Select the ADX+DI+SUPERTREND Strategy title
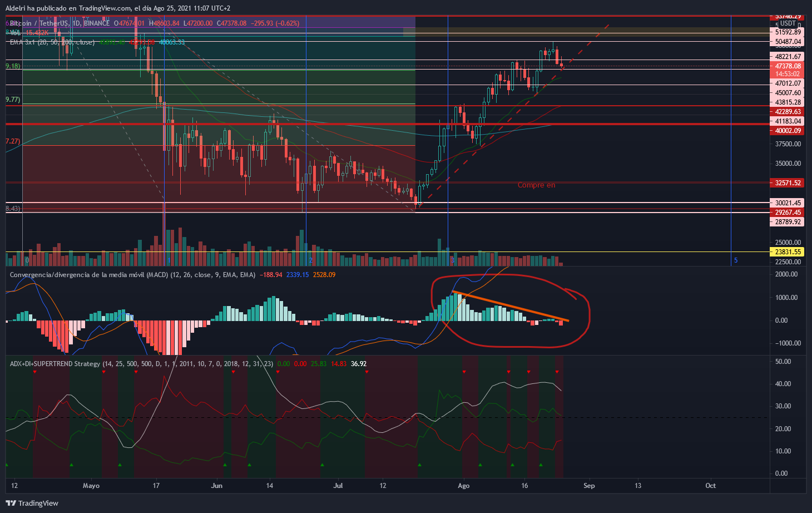The height and width of the screenshot is (513, 812). 55,364
